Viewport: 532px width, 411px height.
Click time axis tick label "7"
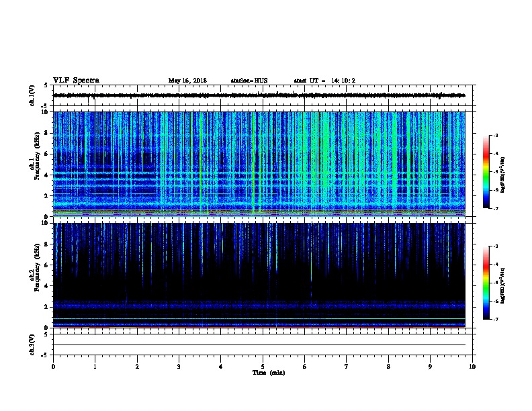point(347,367)
